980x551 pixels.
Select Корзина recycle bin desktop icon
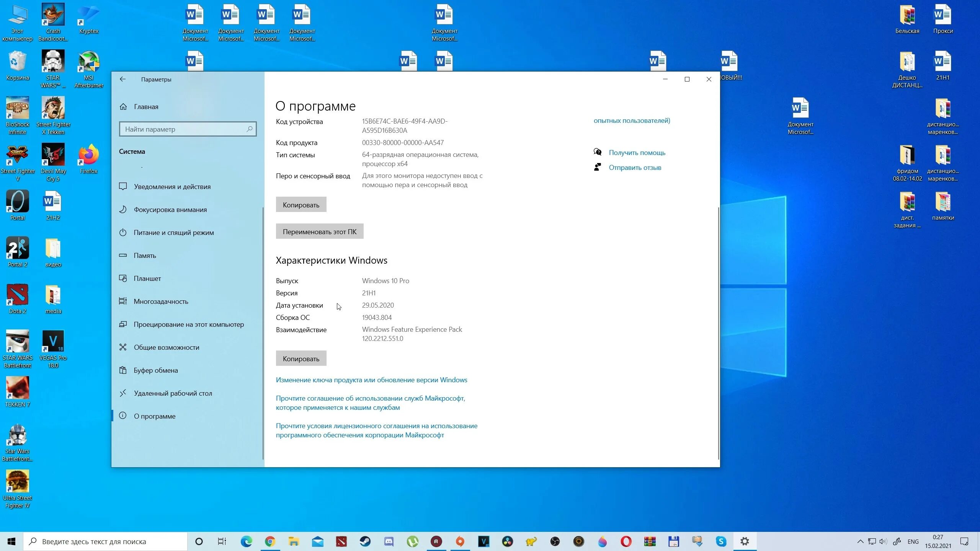(x=17, y=65)
